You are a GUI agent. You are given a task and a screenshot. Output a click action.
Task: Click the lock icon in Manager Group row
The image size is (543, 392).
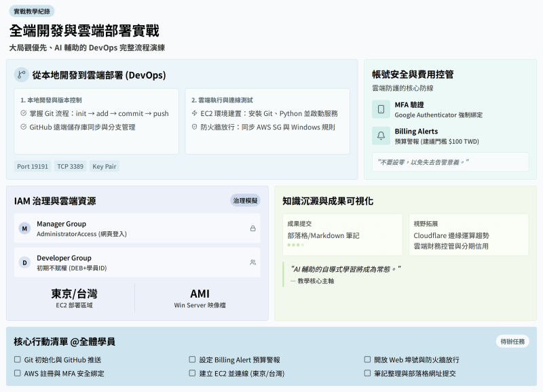[x=252, y=229]
